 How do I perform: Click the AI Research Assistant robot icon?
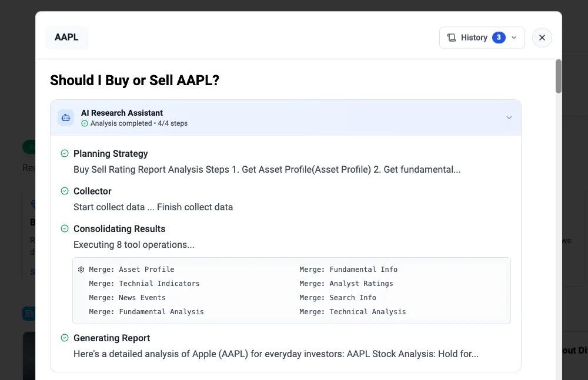coord(65,117)
